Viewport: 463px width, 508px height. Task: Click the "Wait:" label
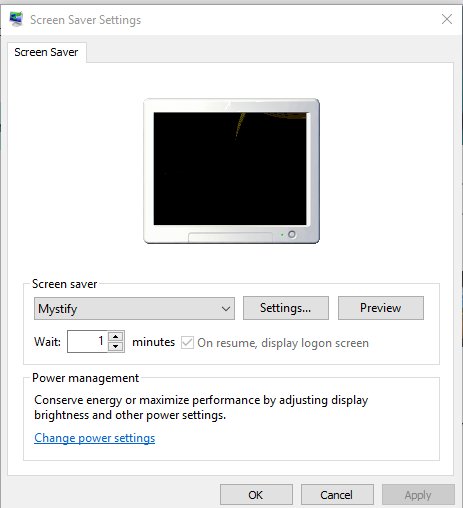click(47, 342)
